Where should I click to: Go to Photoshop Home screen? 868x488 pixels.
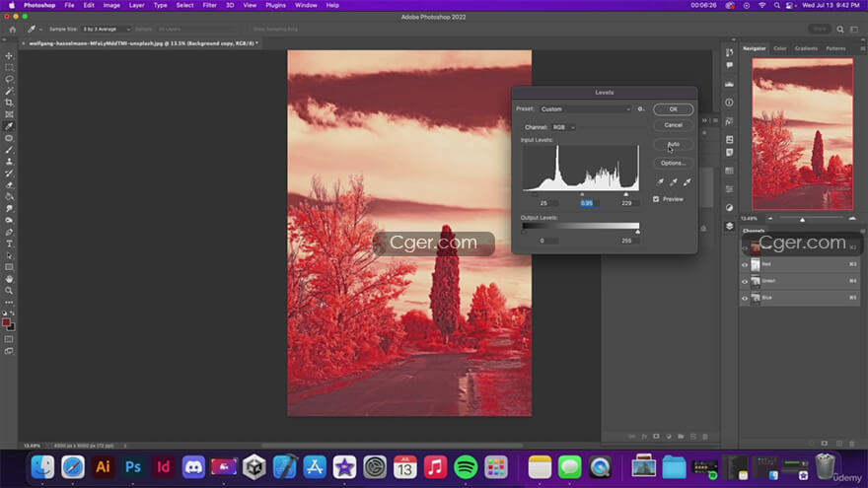pos(12,30)
